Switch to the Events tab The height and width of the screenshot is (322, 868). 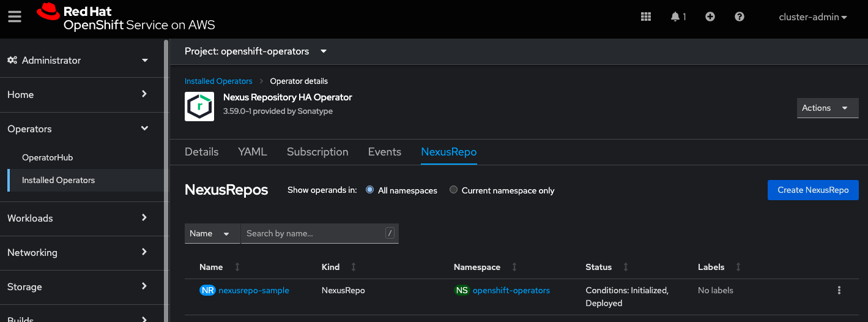pos(385,152)
